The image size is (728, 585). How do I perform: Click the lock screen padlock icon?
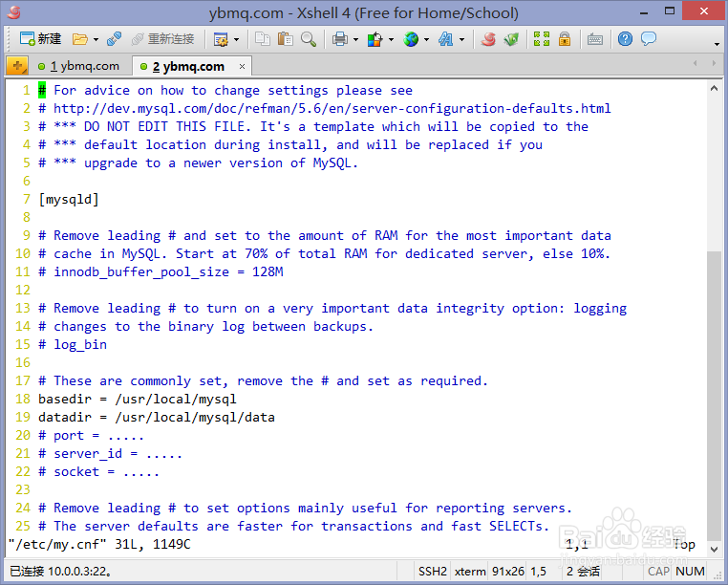click(565, 39)
